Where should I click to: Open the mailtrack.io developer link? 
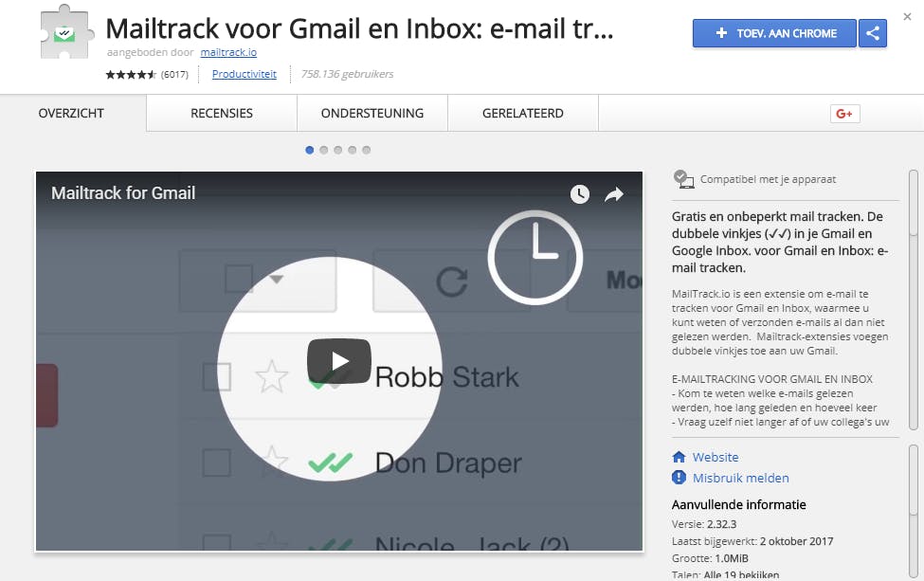(x=228, y=52)
